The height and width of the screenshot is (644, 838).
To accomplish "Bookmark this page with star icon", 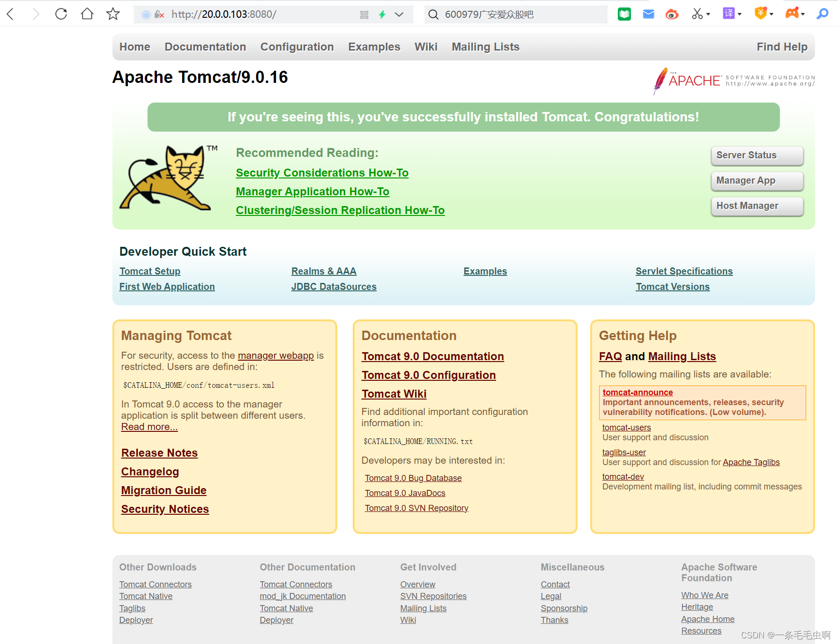I will (x=113, y=14).
